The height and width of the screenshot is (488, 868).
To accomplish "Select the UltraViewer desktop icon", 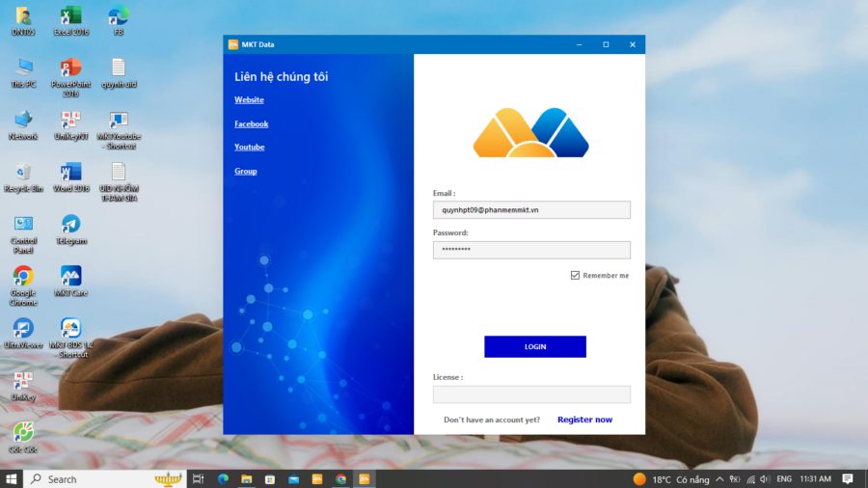I will (22, 329).
